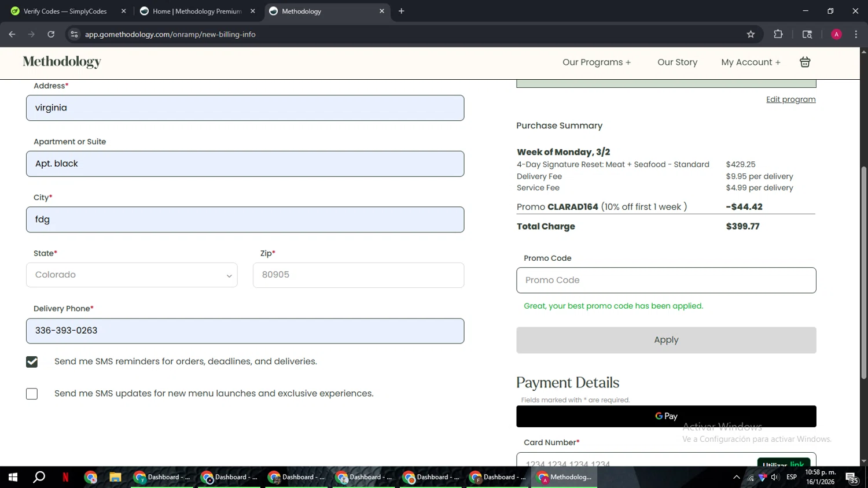
Task: Click the Apartment or Suite field
Action: click(245, 164)
